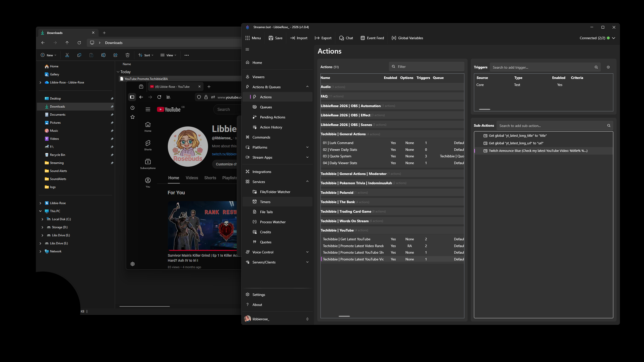The image size is (644, 362).
Task: Open Integrations in the sidebar
Action: 277,172
